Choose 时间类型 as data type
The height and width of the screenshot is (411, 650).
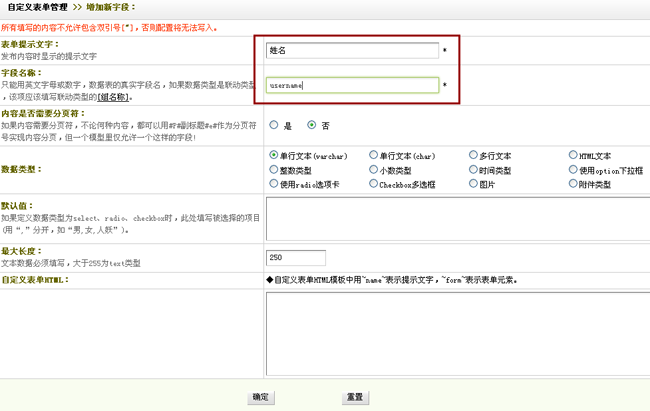473,170
